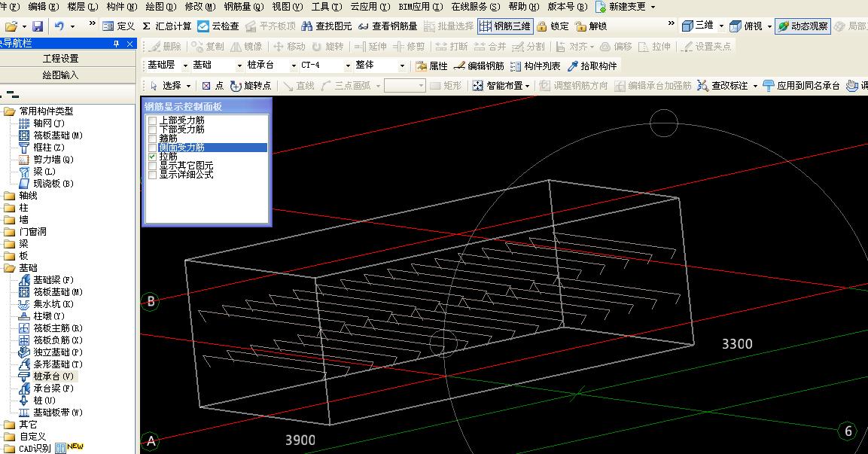Click the Save disk icon
This screenshot has width=868, height=454.
tap(38, 26)
